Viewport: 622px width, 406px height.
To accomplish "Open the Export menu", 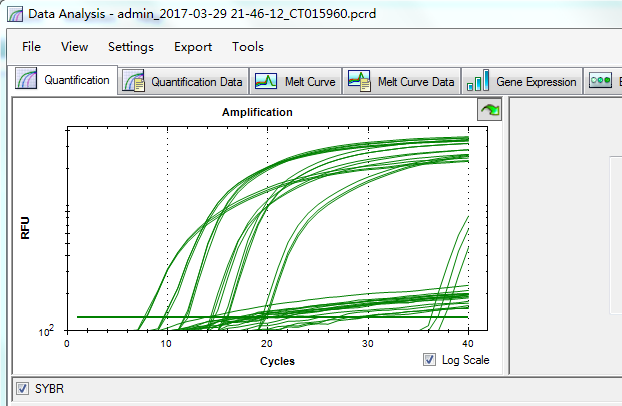I will [193, 47].
